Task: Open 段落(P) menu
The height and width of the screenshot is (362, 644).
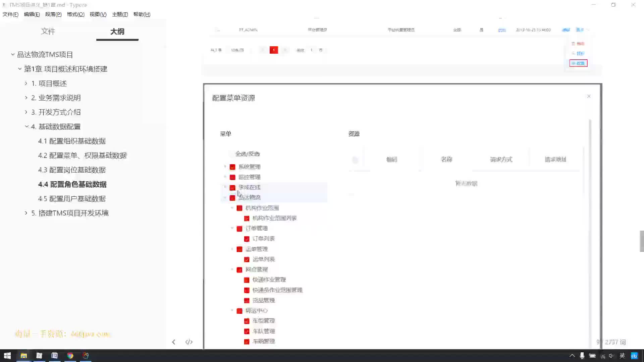Action: [x=53, y=14]
